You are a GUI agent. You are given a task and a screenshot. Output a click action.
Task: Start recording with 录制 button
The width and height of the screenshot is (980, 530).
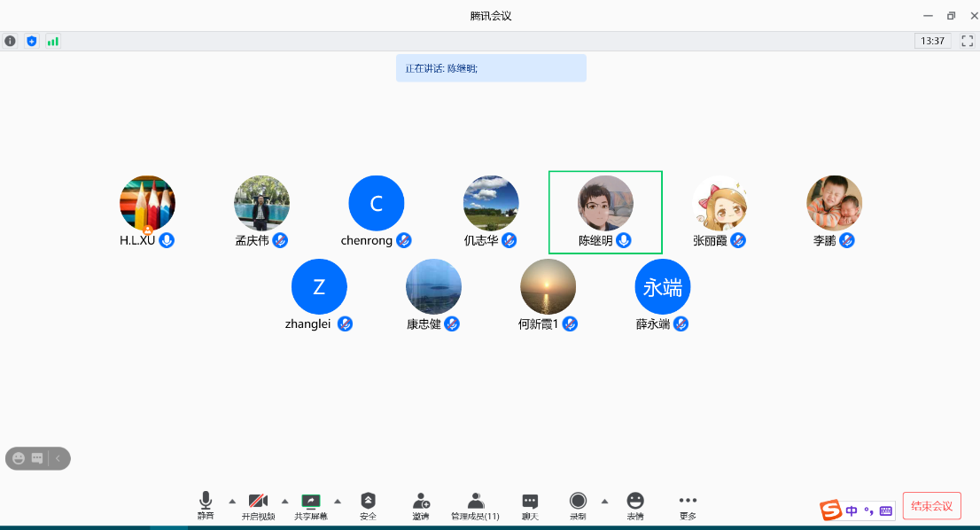[578, 505]
